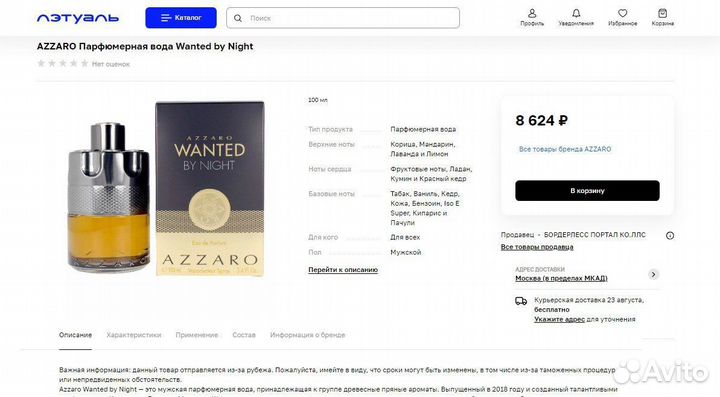Follow the Перейти к описанию link
This screenshot has height=397, width=720.
coord(343,270)
